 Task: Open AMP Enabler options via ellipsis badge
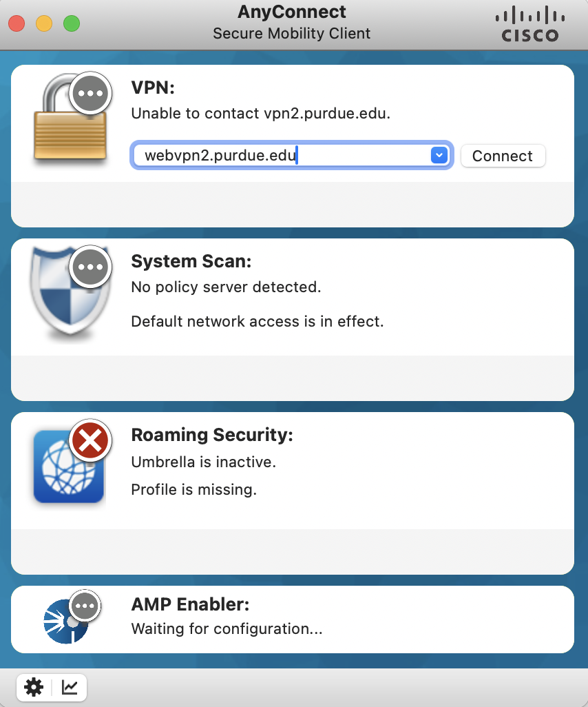(84, 606)
